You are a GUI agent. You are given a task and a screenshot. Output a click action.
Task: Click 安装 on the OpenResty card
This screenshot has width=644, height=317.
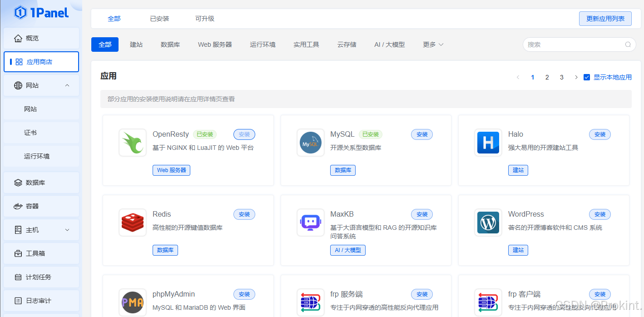244,134
